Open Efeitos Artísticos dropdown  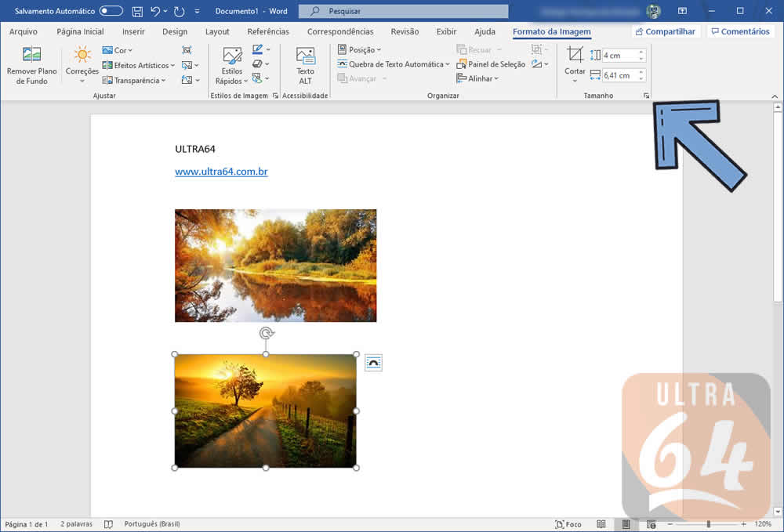pyautogui.click(x=139, y=65)
